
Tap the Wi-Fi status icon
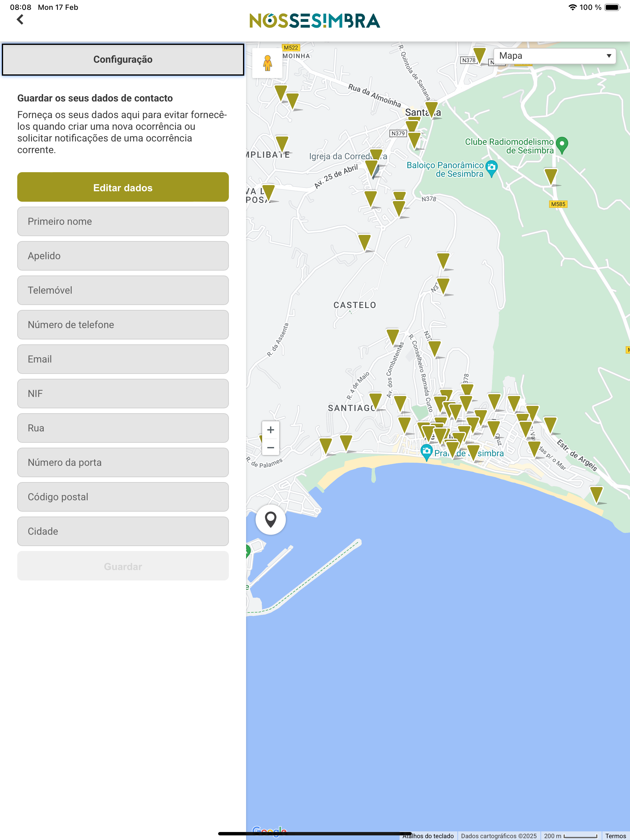pos(572,7)
